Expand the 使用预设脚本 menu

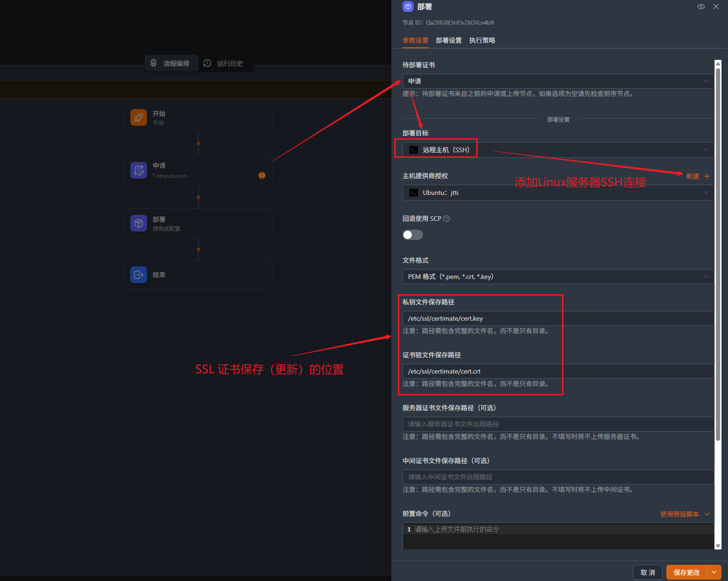pyautogui.click(x=684, y=514)
